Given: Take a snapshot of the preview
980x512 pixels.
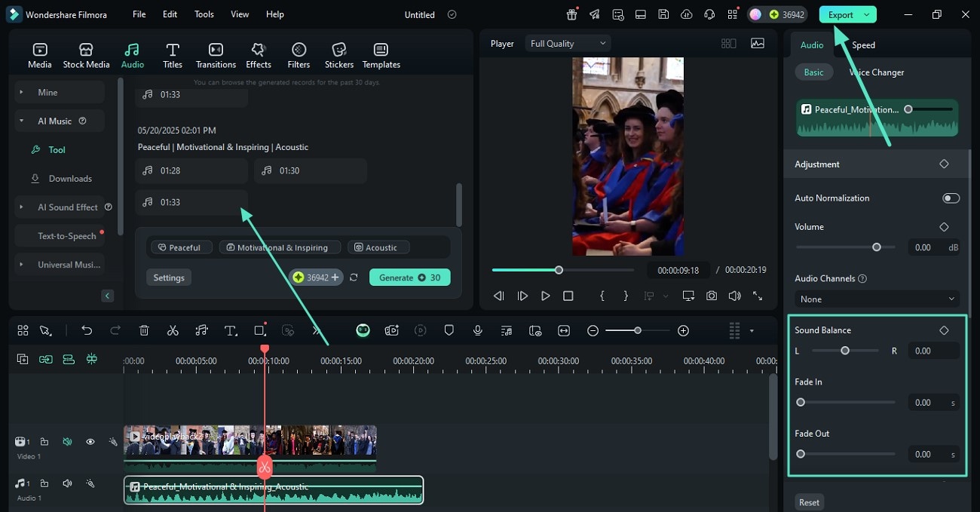Looking at the screenshot, I should pos(712,296).
